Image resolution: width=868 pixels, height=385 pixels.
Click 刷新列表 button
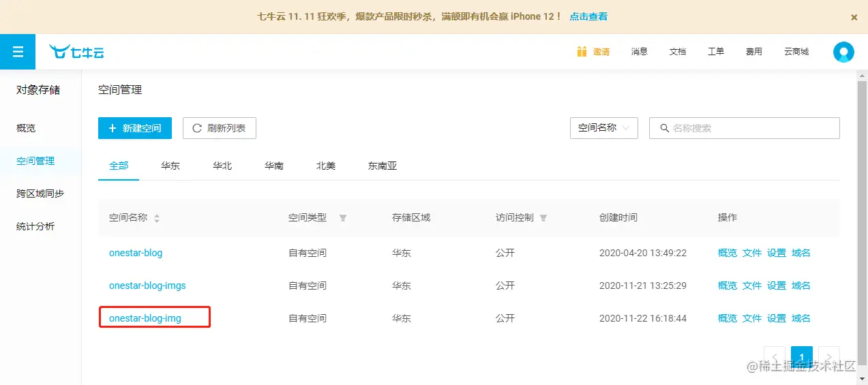point(220,128)
